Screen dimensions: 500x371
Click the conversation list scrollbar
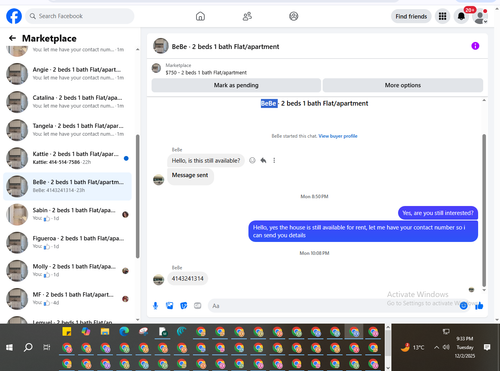[137, 196]
